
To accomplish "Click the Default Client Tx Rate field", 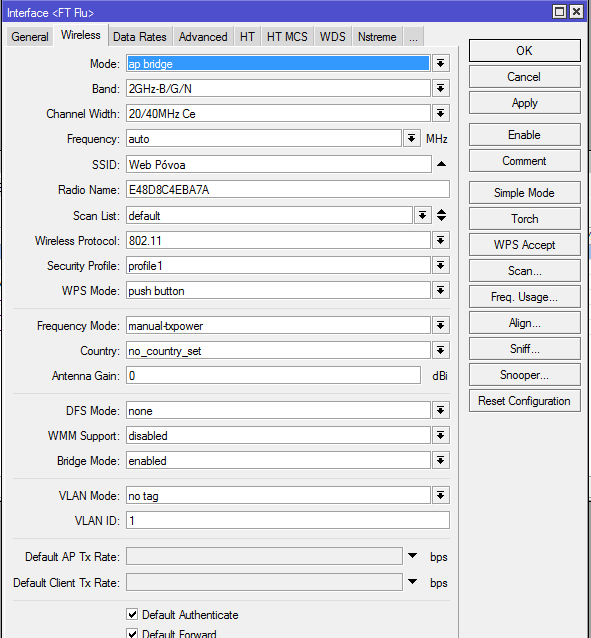I will pos(264,582).
